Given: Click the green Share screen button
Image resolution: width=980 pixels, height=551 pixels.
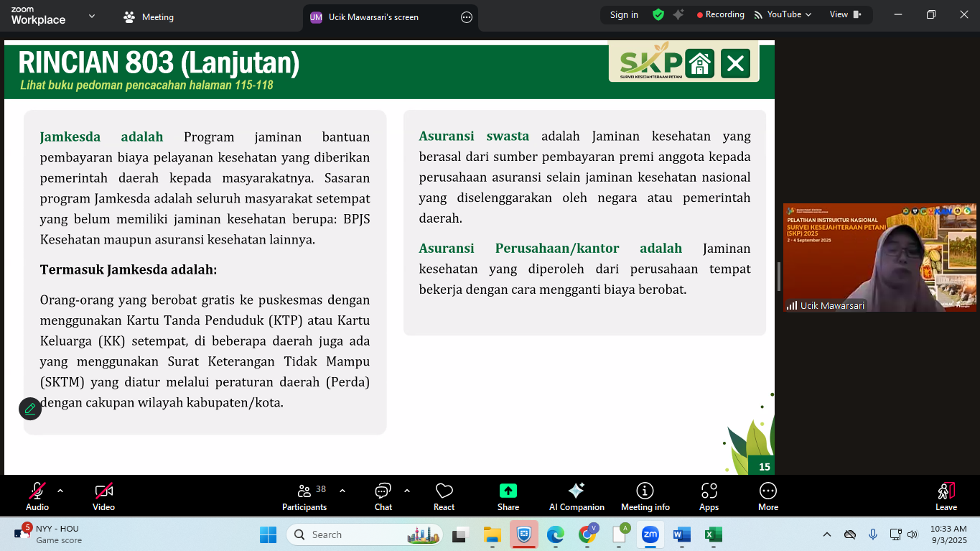Looking at the screenshot, I should 508,496.
